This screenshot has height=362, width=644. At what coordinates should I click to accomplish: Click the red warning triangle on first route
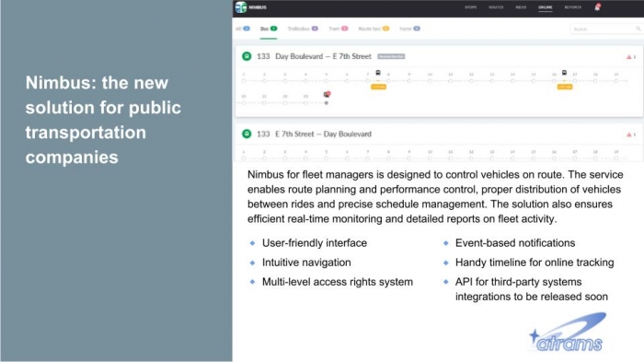[628, 57]
